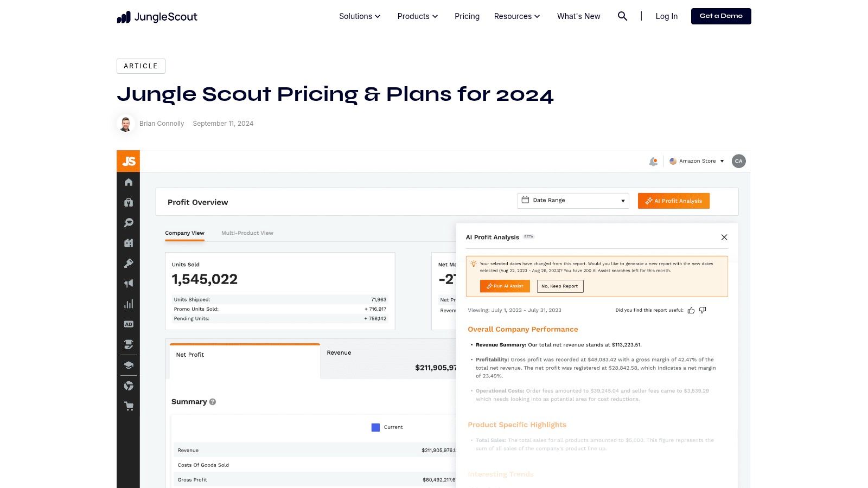Open the Home dashboard in the sidebar
The image size is (868, 488).
coord(129,183)
